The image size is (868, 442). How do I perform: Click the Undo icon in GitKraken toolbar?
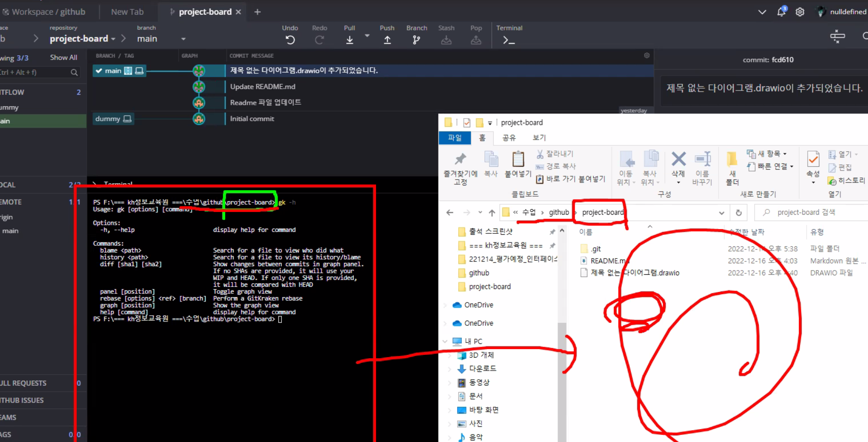290,40
